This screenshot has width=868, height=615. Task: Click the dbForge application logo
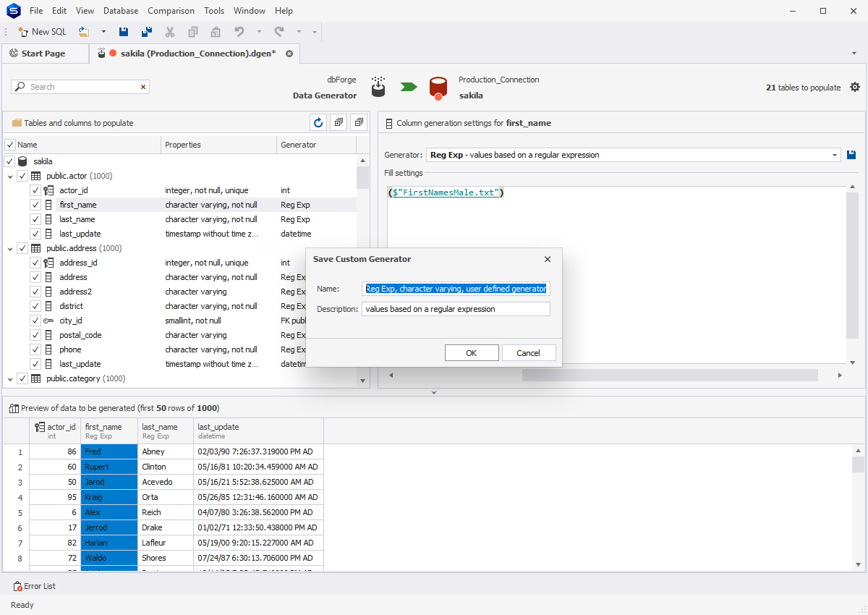[x=13, y=11]
